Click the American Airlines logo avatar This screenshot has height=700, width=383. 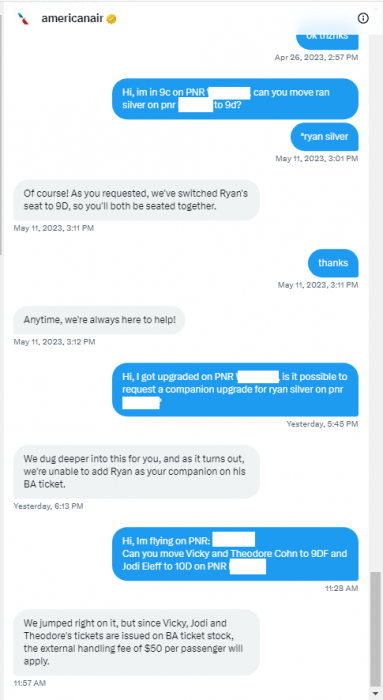[x=23, y=18]
